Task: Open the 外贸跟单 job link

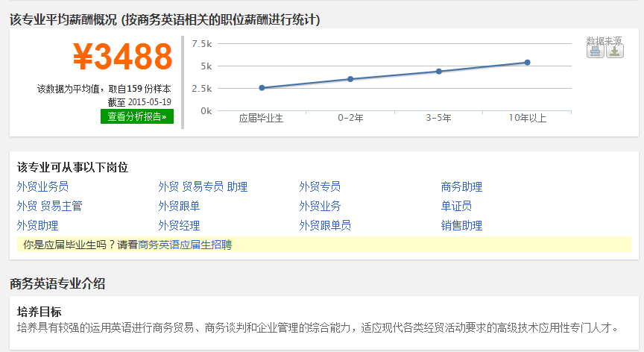Action: pos(179,207)
